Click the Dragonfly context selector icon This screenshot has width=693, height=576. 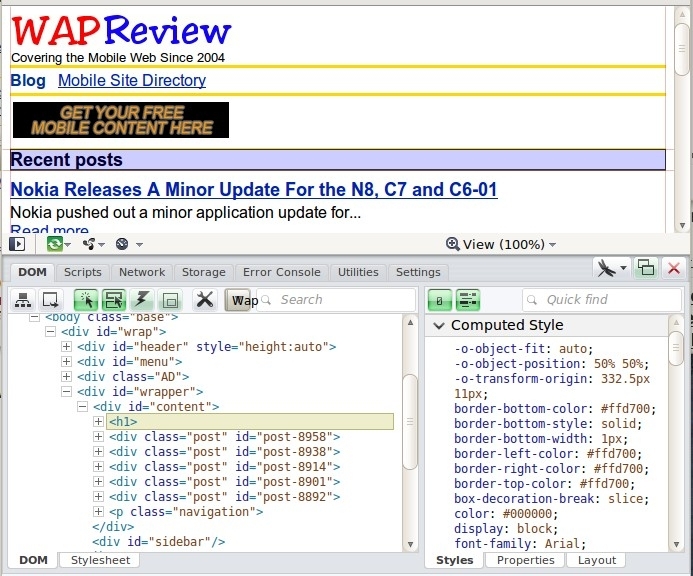coord(610,268)
